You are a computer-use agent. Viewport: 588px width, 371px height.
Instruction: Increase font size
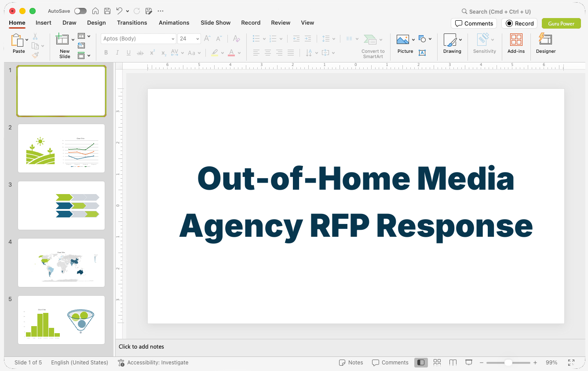tap(208, 39)
